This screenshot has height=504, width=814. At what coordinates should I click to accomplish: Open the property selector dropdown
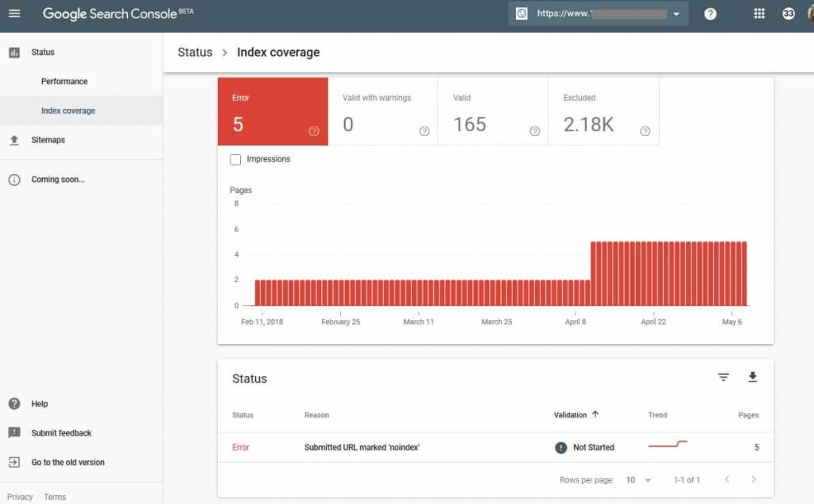(x=676, y=14)
